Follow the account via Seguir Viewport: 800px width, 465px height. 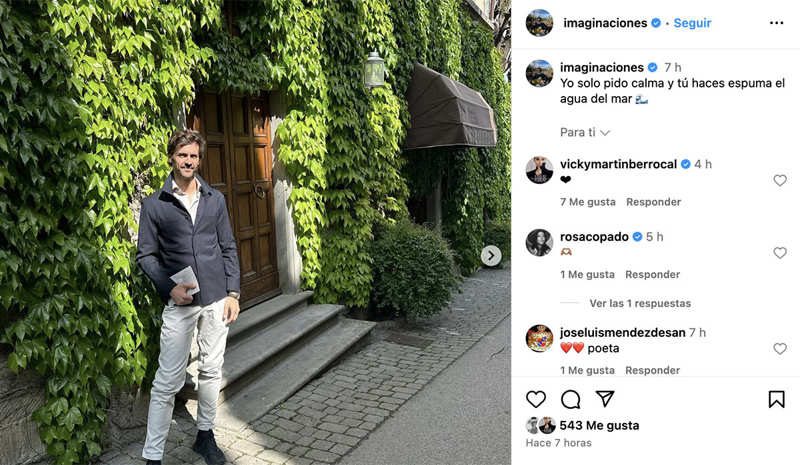(692, 23)
